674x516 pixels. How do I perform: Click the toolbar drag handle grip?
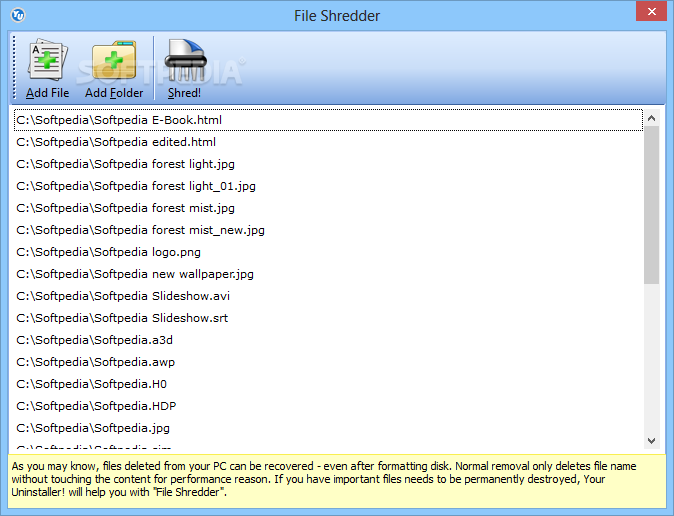coord(14,68)
